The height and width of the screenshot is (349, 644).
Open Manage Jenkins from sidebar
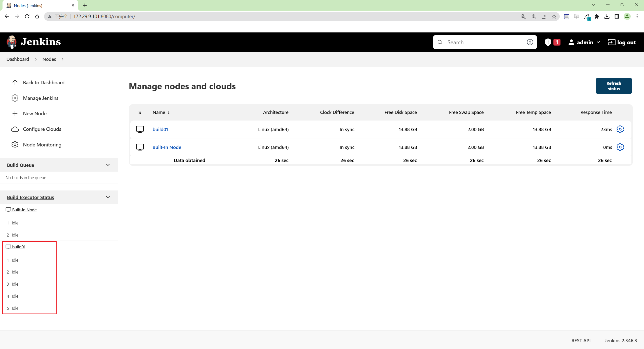tap(35, 98)
